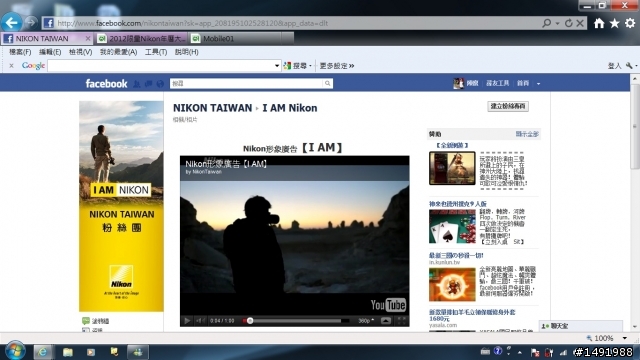This screenshot has width=640, height=360.
Task: Click the browser forward arrow
Action: 31,22
